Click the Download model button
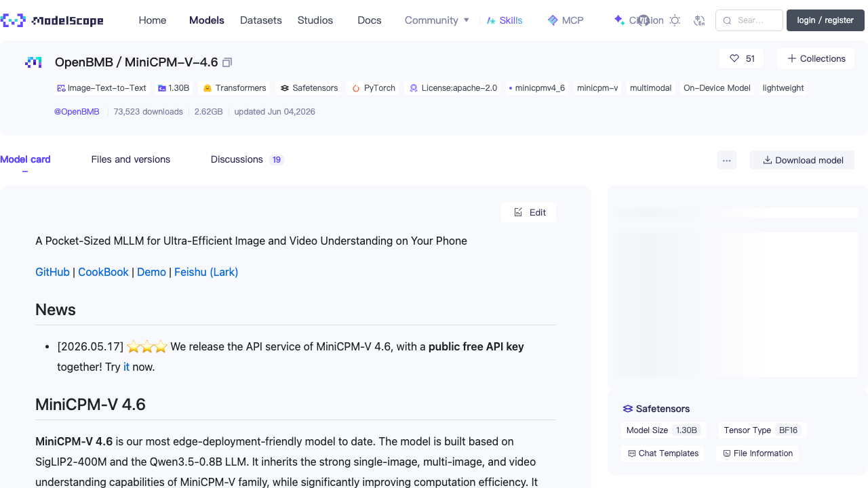868x488 pixels. (802, 160)
